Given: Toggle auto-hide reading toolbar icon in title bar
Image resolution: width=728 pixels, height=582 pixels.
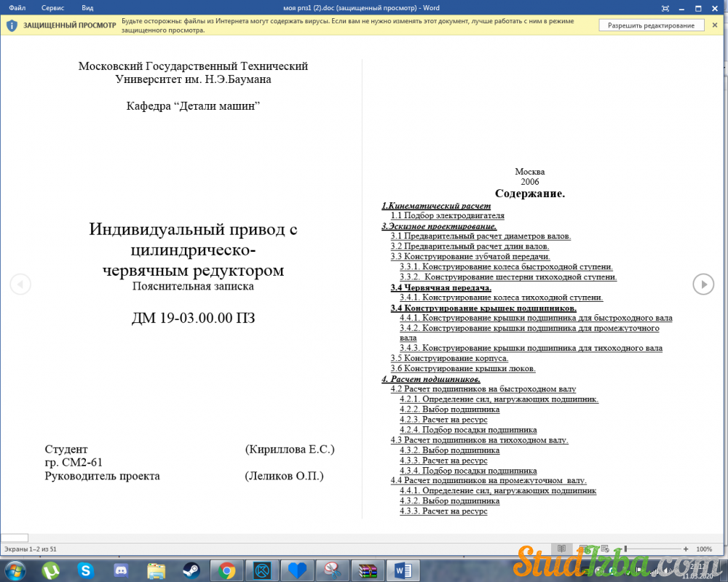Looking at the screenshot, I should coord(665,8).
